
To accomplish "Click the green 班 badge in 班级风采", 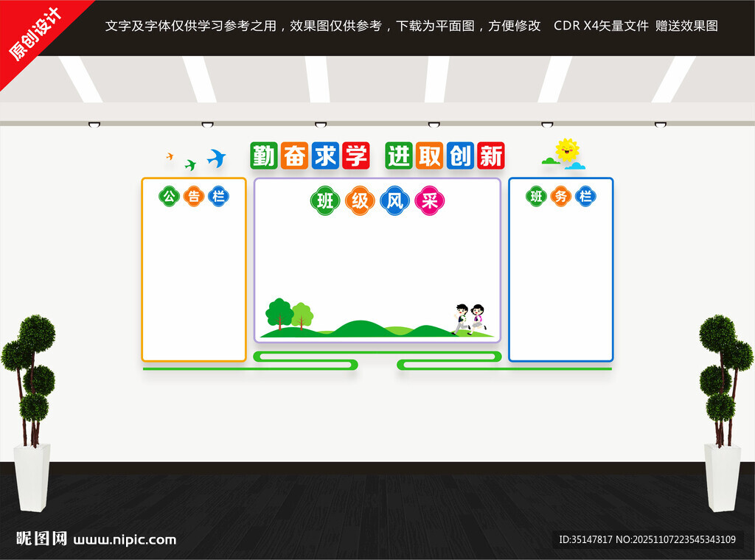I will coord(325,200).
